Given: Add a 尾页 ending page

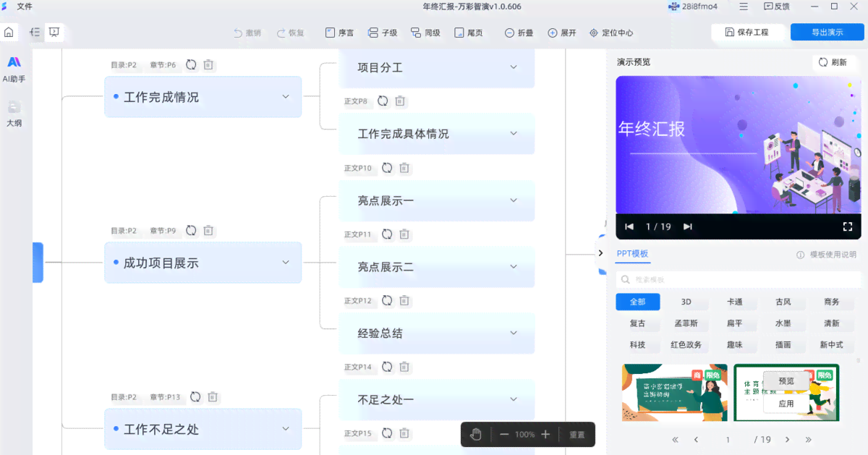Looking at the screenshot, I should point(469,33).
